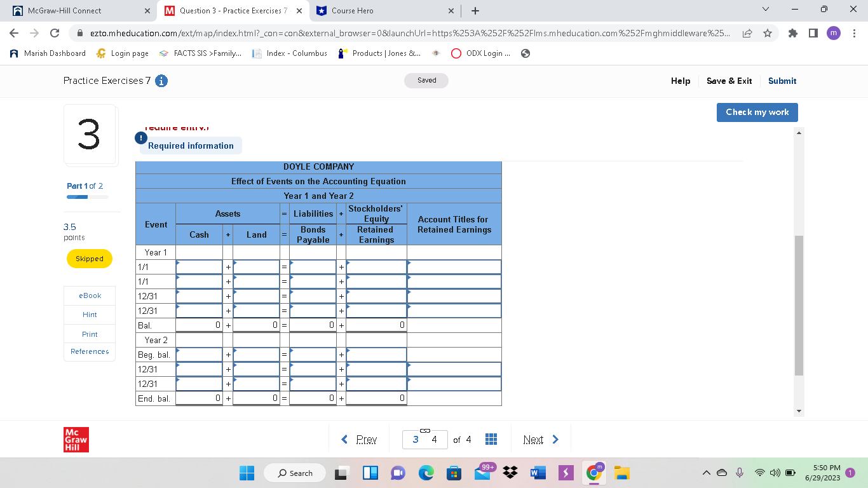The height and width of the screenshot is (488, 868).
Task: Open Account Titles cell for Year 1 first 12/31 row
Action: (454, 296)
